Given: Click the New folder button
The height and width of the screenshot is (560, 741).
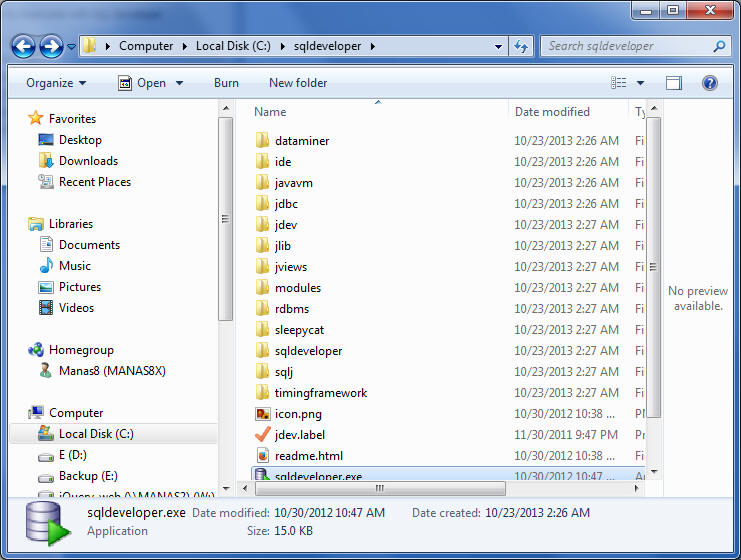Looking at the screenshot, I should click(298, 83).
